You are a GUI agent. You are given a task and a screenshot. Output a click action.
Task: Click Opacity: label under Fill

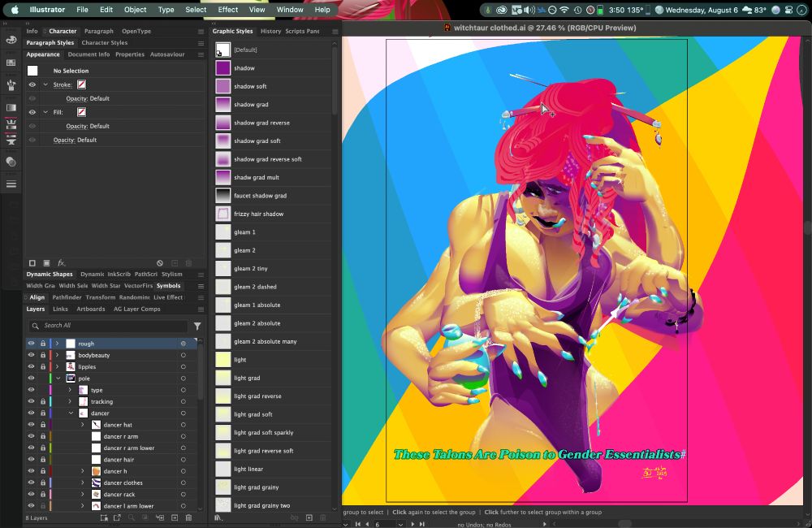(76, 126)
